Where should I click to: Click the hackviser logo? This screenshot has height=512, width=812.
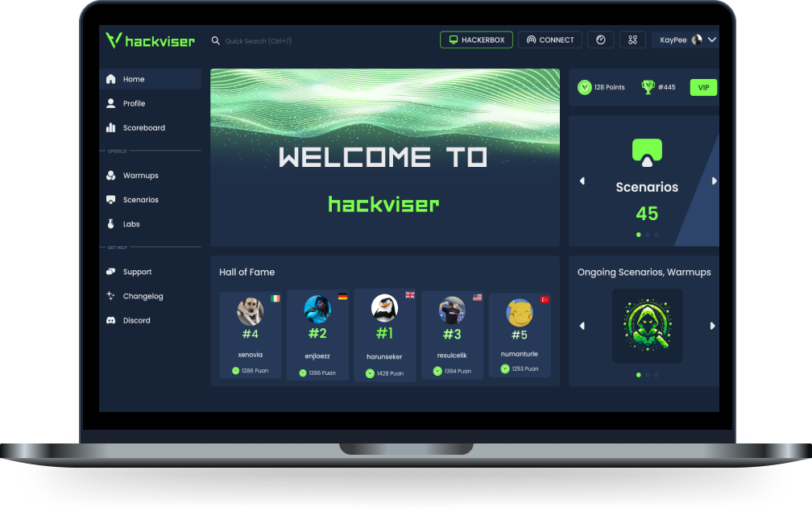150,40
